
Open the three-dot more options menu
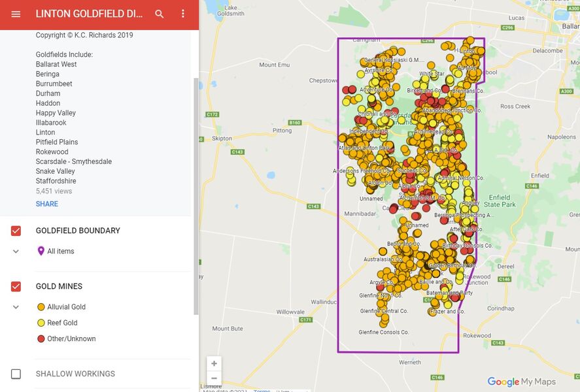point(182,14)
